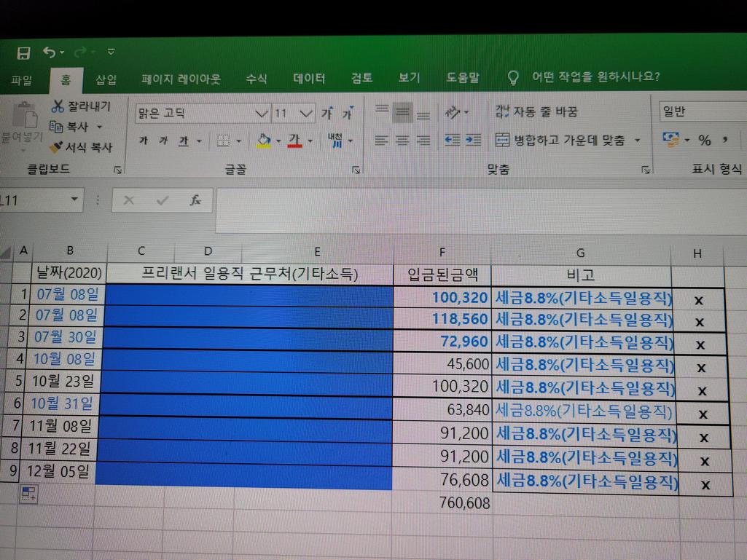
Task: Open the 클립보드 dialog launcher
Action: coord(117,170)
